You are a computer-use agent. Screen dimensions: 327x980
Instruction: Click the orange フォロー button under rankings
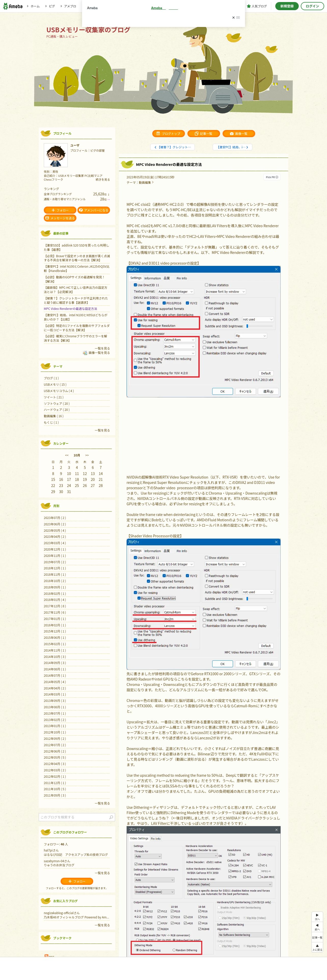point(60,210)
